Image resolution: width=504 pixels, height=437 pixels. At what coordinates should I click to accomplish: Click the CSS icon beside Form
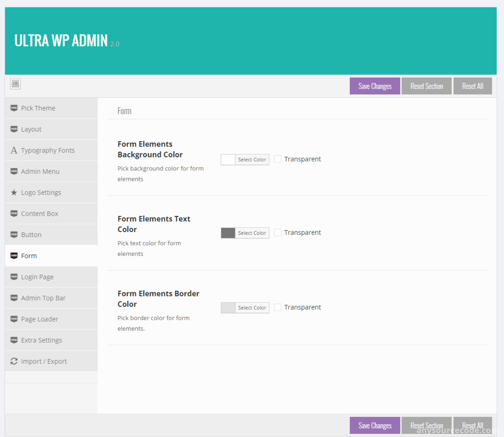pyautogui.click(x=14, y=256)
